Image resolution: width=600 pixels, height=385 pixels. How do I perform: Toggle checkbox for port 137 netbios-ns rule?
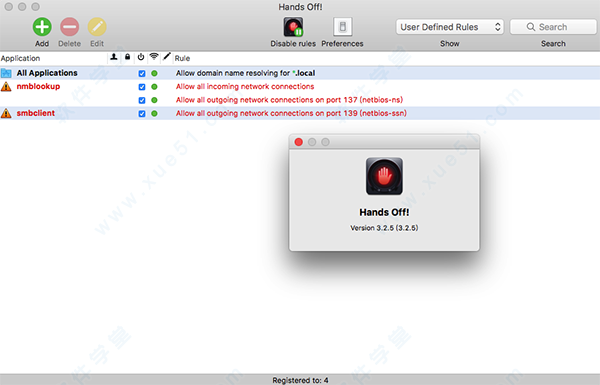click(x=142, y=100)
